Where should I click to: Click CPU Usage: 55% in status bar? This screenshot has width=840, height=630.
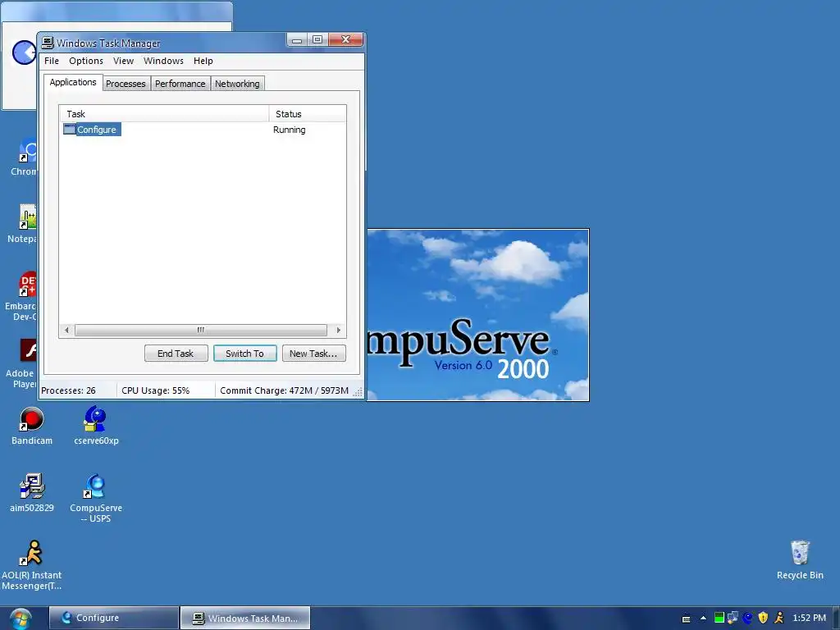point(155,390)
